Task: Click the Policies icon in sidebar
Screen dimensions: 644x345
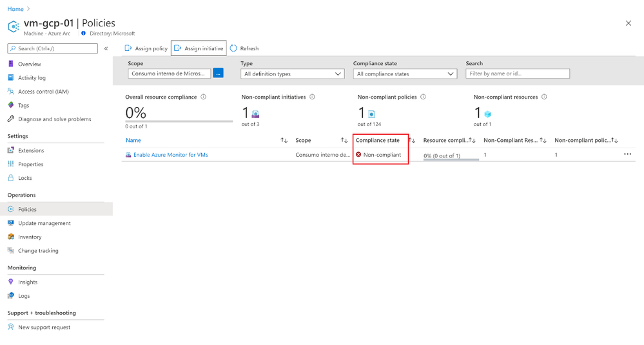Action: tap(11, 209)
